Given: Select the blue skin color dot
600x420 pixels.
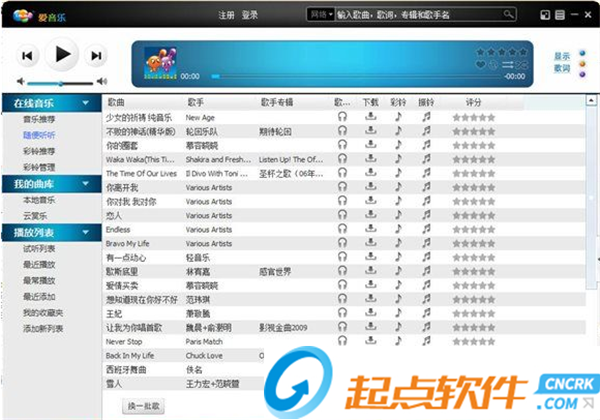Looking at the screenshot, I should (582, 53).
